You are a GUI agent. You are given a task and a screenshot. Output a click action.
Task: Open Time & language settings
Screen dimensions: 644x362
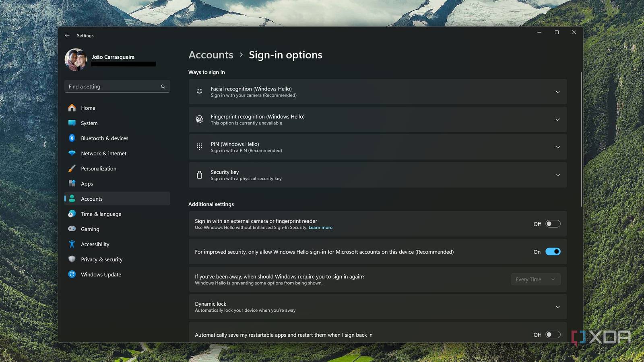(x=101, y=214)
